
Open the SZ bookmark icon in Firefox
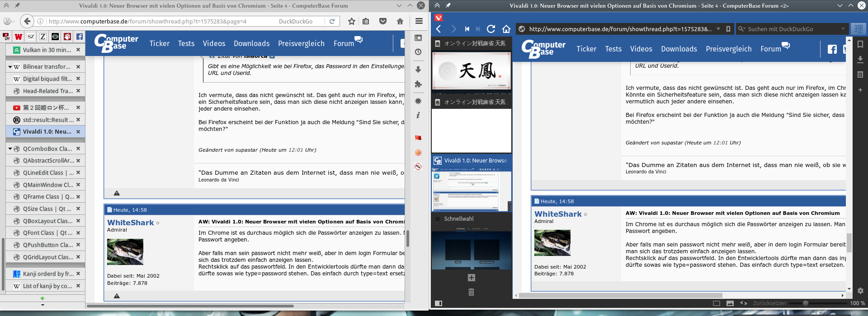point(31,37)
